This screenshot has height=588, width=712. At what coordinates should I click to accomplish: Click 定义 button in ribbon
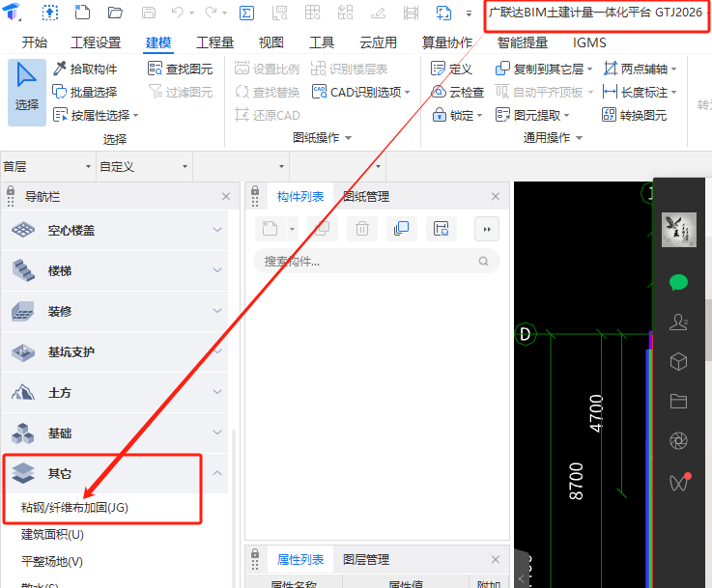(451, 69)
